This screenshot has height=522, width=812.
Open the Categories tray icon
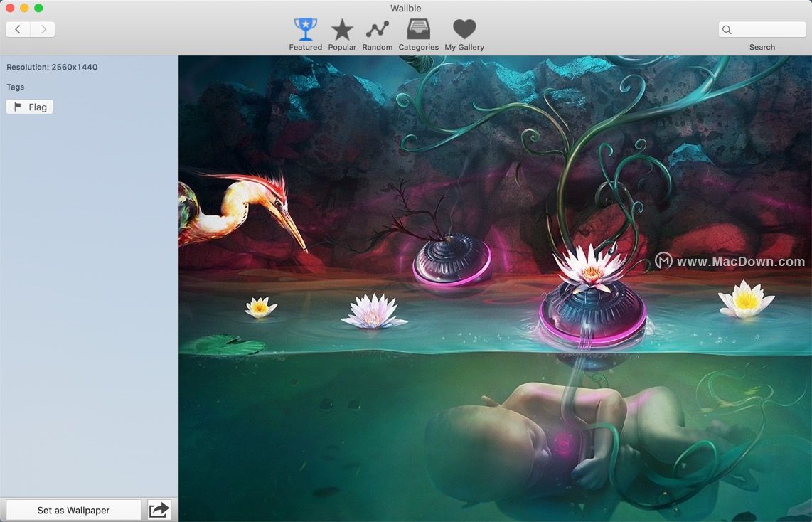click(418, 35)
